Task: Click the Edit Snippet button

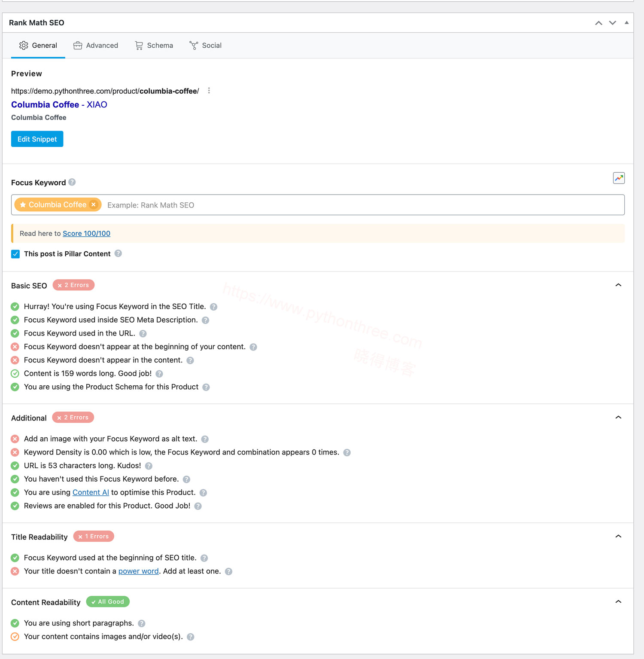Action: 37,139
